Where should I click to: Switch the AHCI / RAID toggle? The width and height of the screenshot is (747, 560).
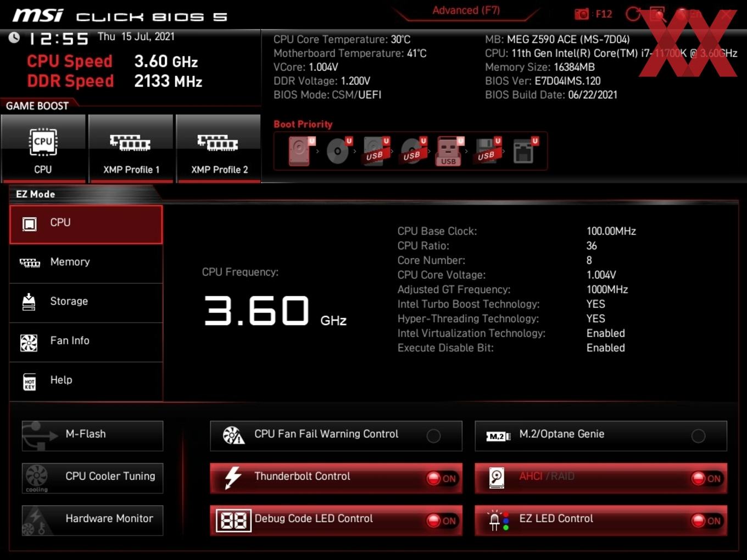(x=601, y=478)
